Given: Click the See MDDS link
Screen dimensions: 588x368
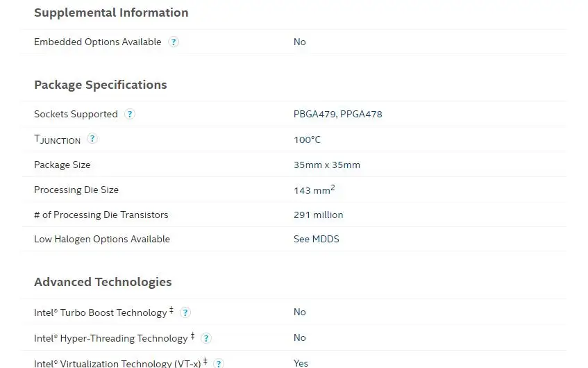Looking at the screenshot, I should click(316, 239).
